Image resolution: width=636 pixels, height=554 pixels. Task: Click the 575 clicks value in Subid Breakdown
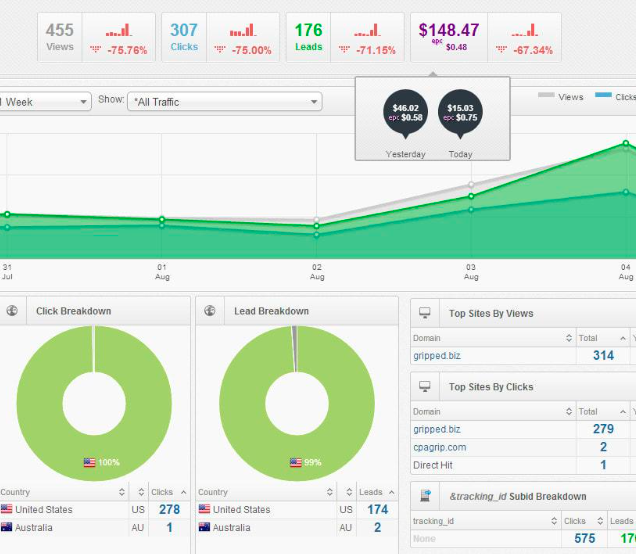[x=584, y=538]
